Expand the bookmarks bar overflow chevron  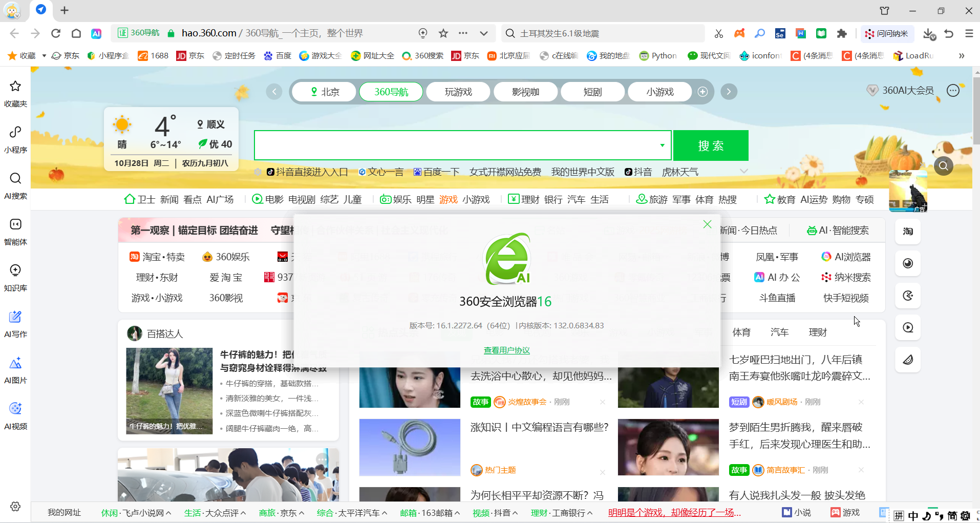click(x=962, y=55)
